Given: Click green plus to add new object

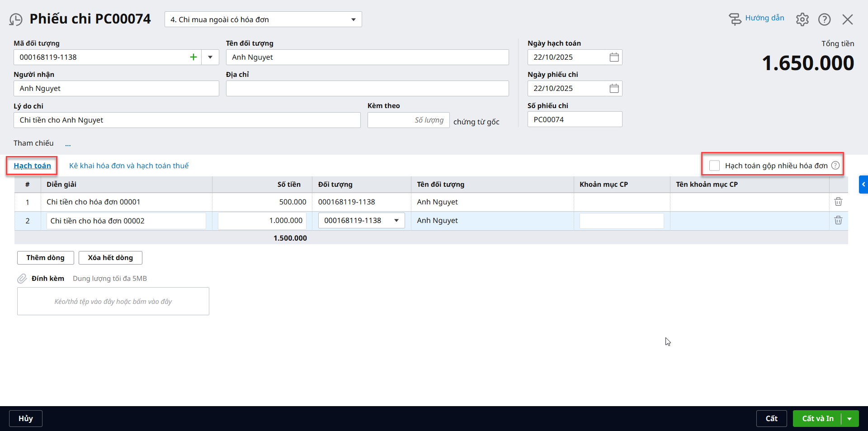Looking at the screenshot, I should pos(193,57).
